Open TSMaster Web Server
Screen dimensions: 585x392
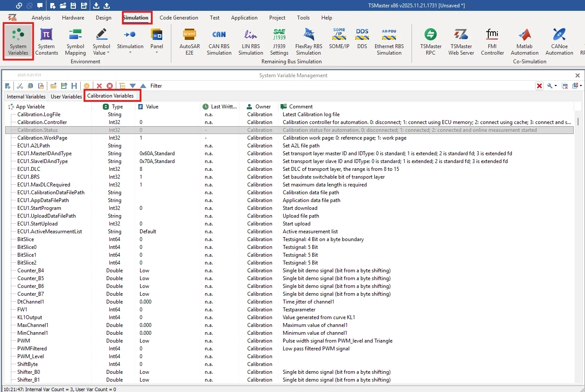pos(461,42)
